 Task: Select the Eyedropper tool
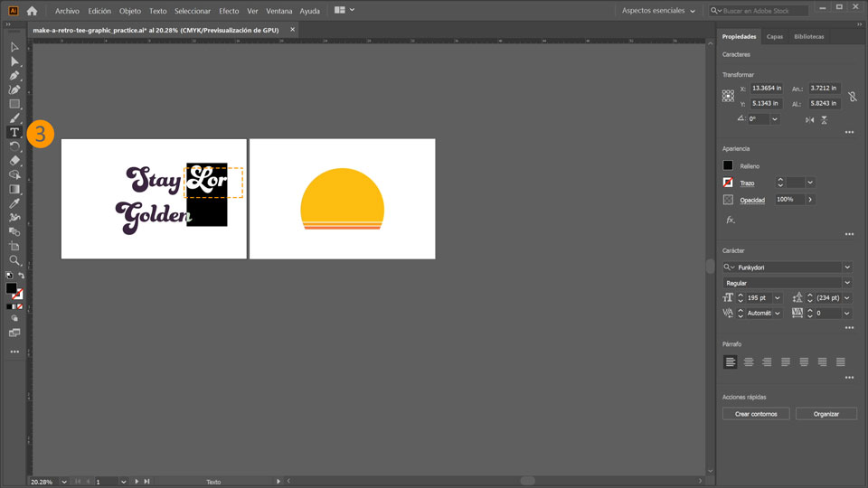(14, 203)
